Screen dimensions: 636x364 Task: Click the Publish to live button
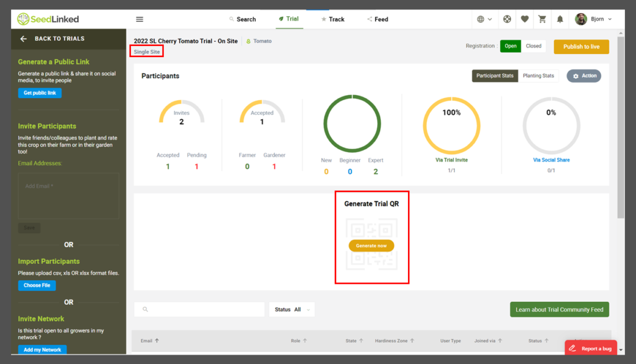(x=581, y=47)
